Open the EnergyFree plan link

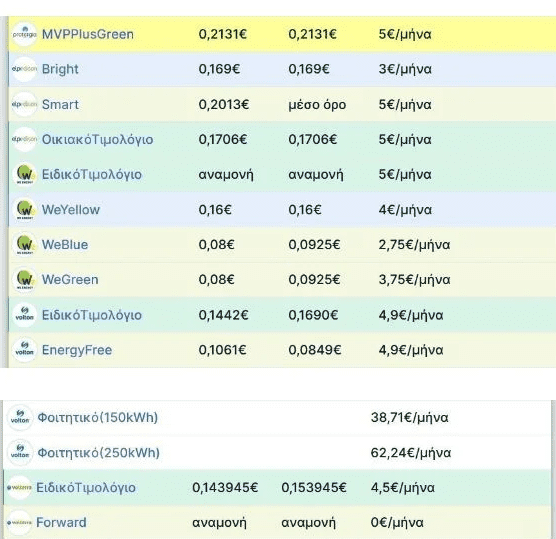click(x=77, y=350)
